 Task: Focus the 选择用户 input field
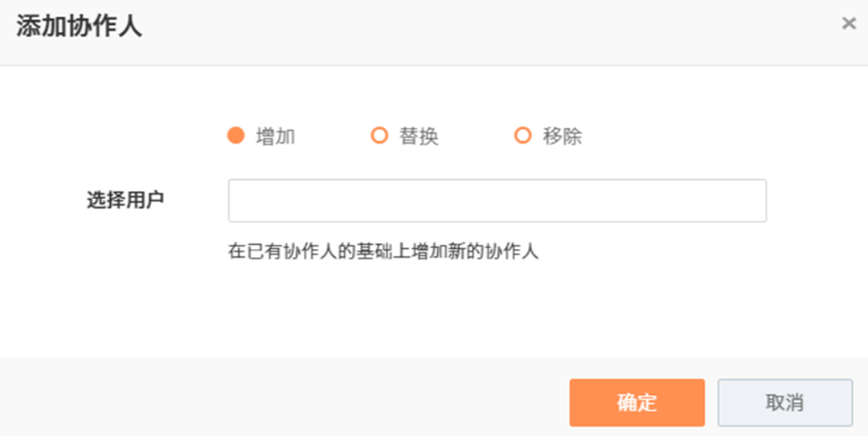click(497, 201)
